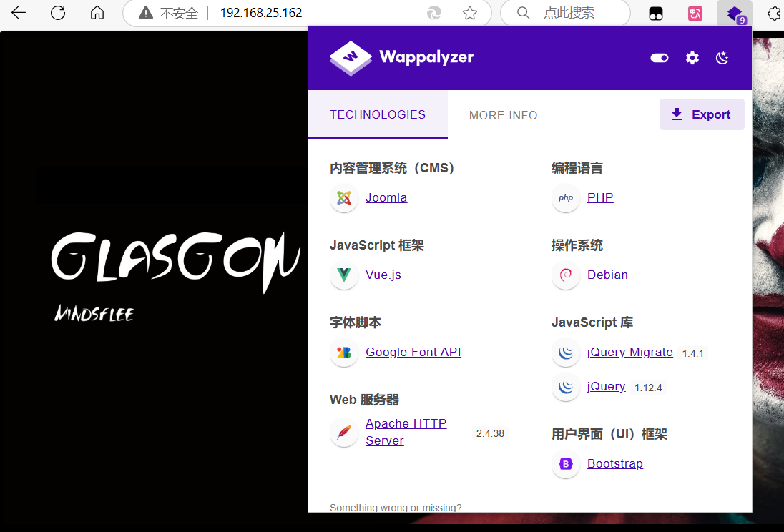Open the Tampermonkey extension icon
The height and width of the screenshot is (532, 784).
point(655,14)
